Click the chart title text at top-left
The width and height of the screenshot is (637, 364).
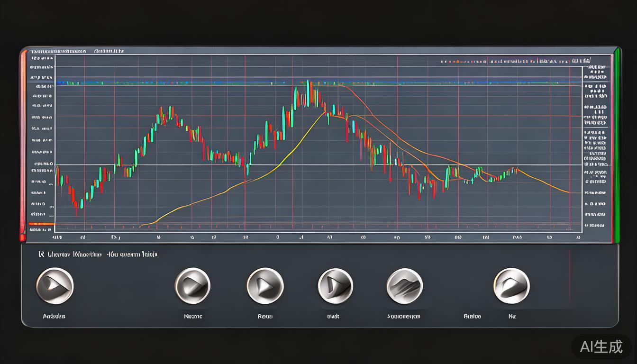coord(58,51)
